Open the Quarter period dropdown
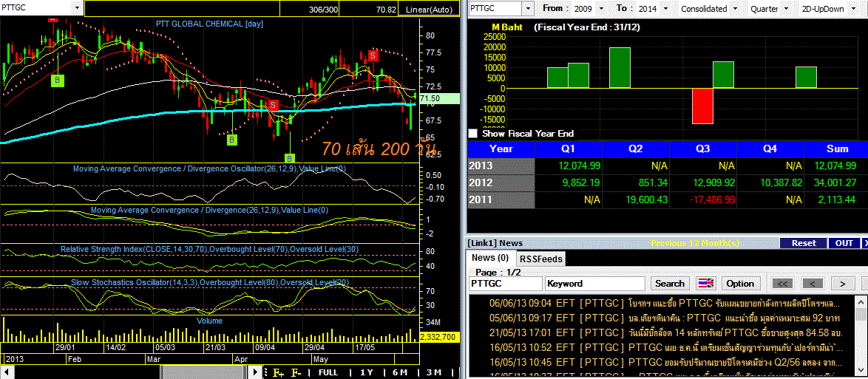This screenshot has width=868, height=379. pyautogui.click(x=785, y=9)
